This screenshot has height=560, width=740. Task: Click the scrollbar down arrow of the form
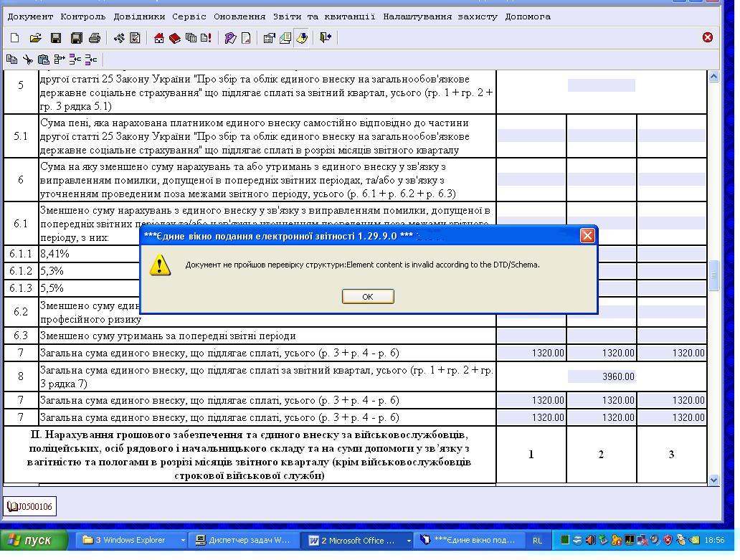pos(713,480)
